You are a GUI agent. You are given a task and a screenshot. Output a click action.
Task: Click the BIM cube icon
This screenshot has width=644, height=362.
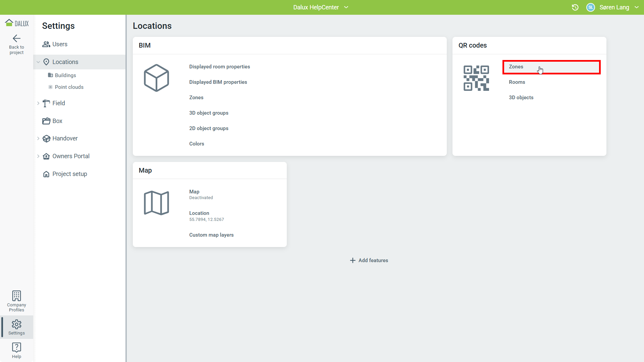click(x=156, y=78)
